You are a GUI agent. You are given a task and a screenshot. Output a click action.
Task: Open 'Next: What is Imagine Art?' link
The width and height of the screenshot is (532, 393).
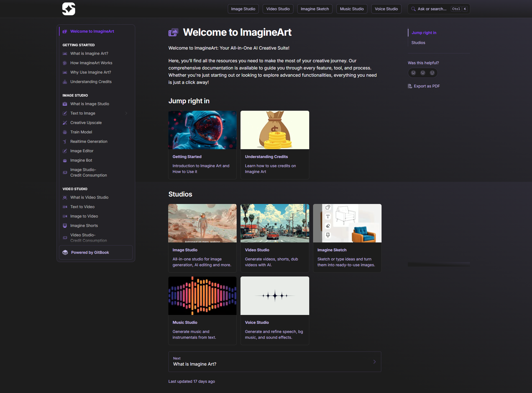(x=275, y=362)
